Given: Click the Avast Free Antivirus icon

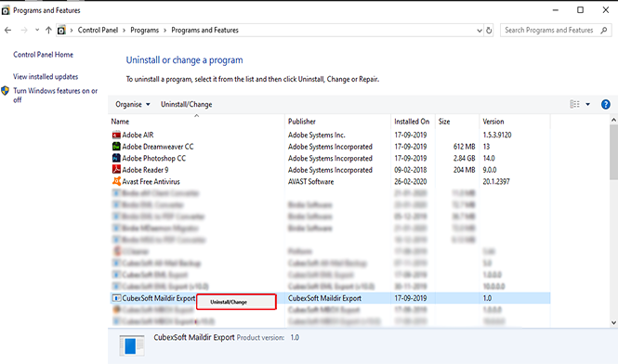Looking at the screenshot, I should click(x=116, y=181).
